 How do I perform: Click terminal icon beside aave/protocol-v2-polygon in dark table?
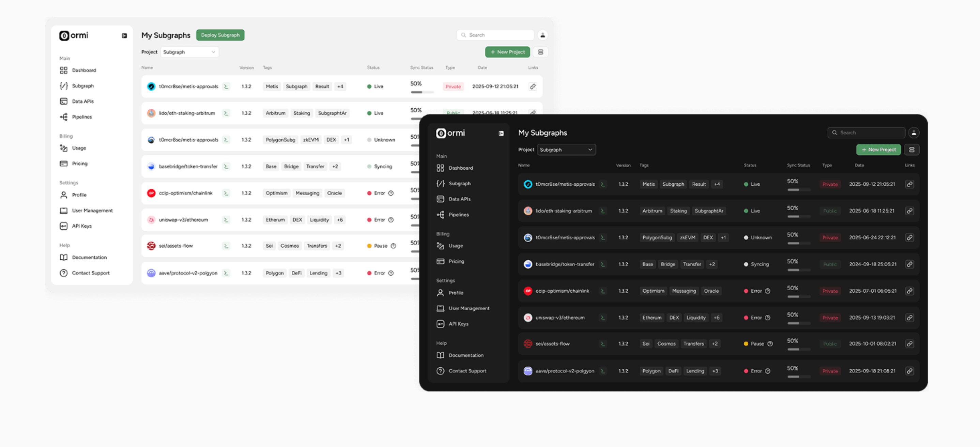click(602, 371)
